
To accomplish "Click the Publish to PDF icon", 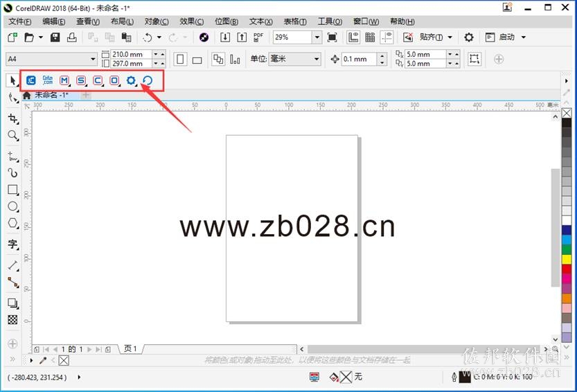I will 258,37.
